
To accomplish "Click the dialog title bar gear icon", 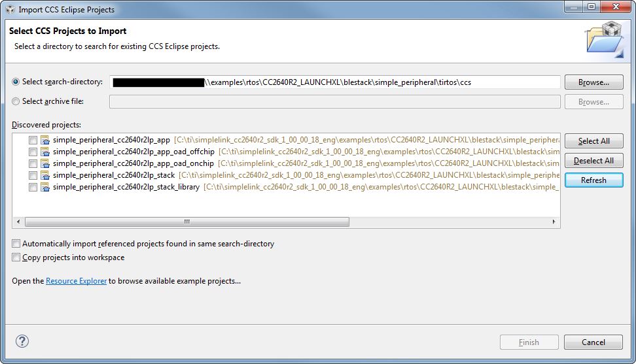I will click(10, 9).
